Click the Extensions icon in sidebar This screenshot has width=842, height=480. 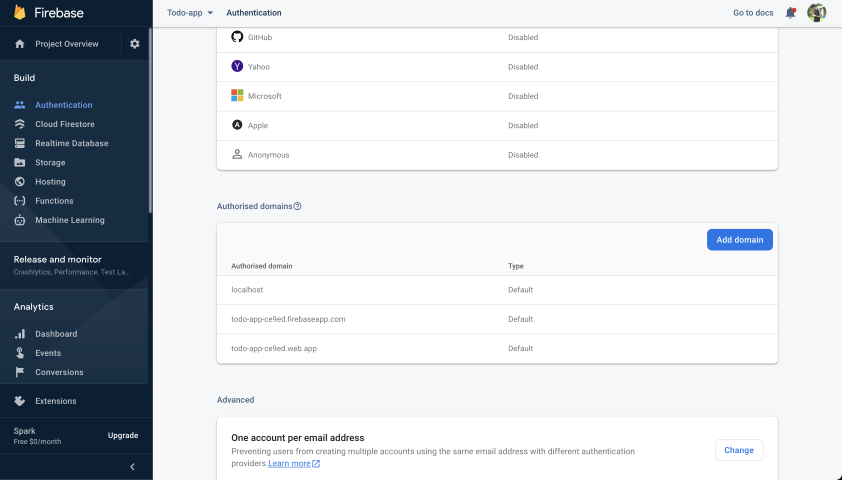click(x=20, y=401)
